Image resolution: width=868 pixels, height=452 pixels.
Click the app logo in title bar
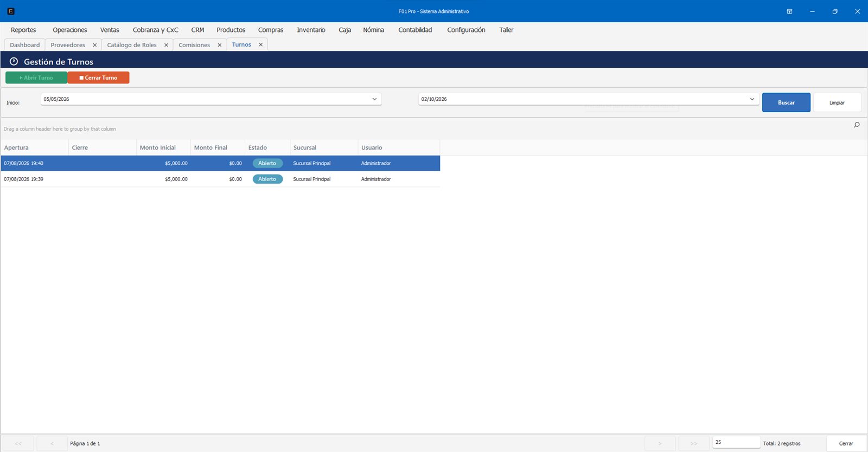pos(11,11)
